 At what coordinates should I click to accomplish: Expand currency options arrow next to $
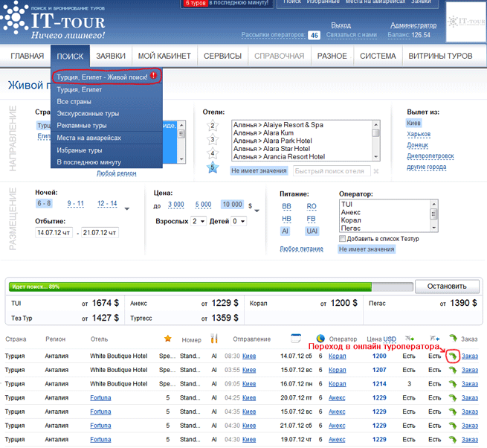257,211
